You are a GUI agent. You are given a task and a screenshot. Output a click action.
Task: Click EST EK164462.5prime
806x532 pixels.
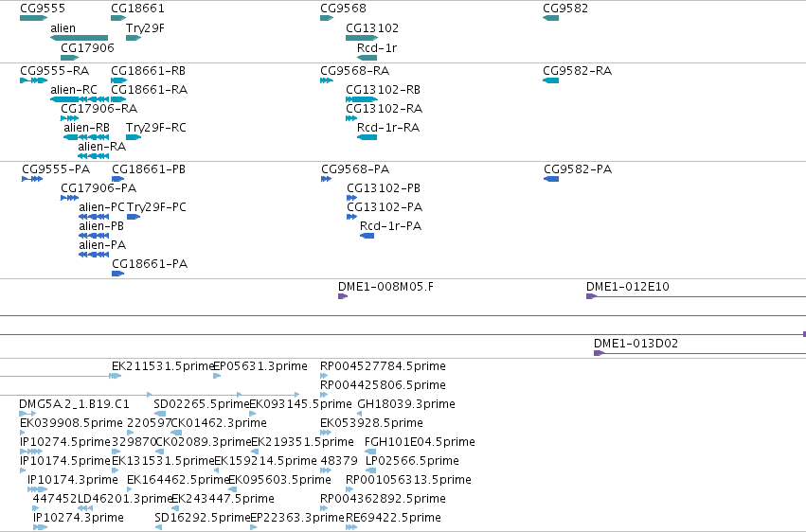pyautogui.click(x=130, y=489)
